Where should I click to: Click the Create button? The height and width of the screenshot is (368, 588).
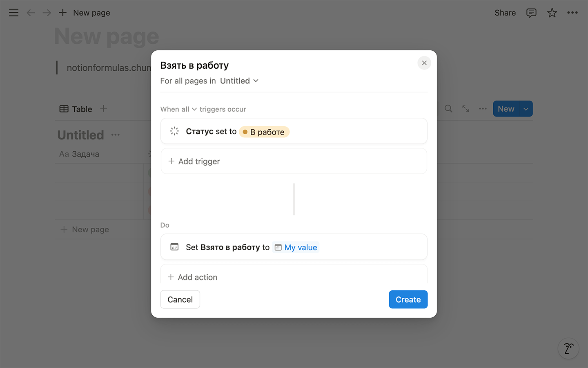[x=408, y=299]
